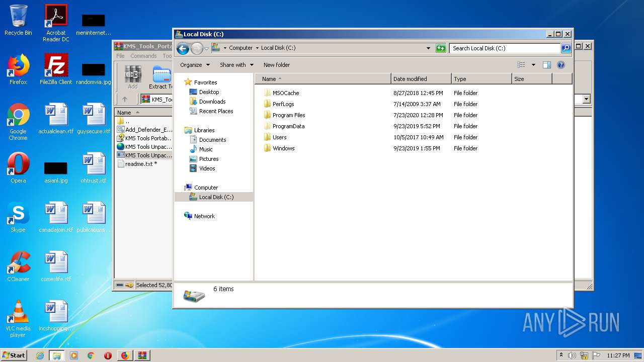Show the preview pane icon
The width and height of the screenshot is (644, 362).
click(x=547, y=65)
